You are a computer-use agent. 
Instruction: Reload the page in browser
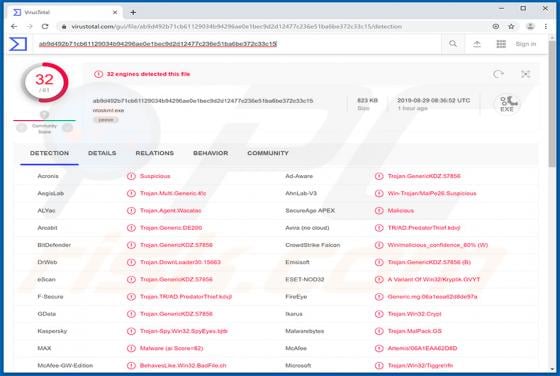tap(45, 26)
